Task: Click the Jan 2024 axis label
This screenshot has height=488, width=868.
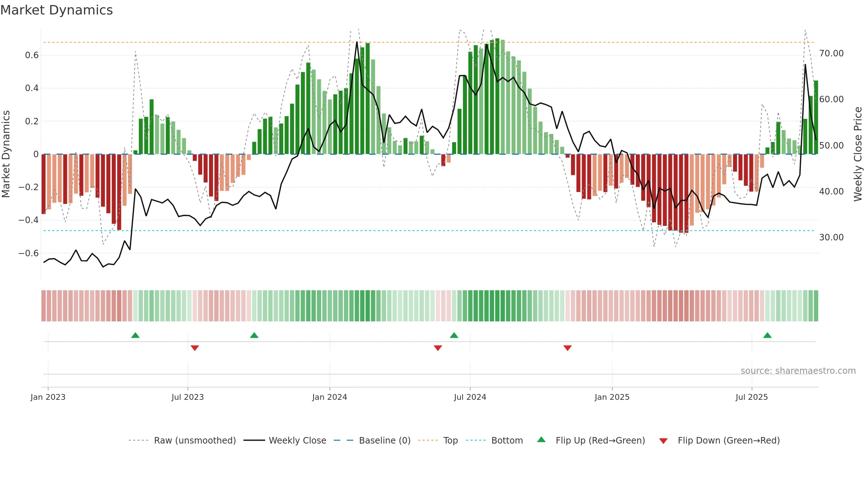Action: (330, 397)
